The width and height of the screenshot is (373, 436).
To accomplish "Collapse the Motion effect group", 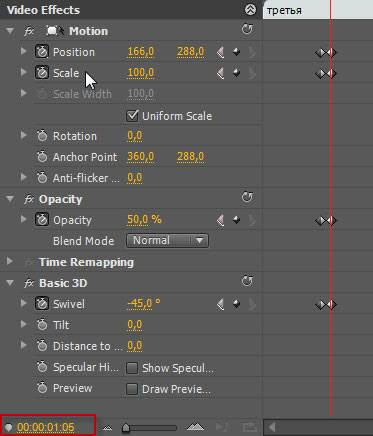I will 10,31.
